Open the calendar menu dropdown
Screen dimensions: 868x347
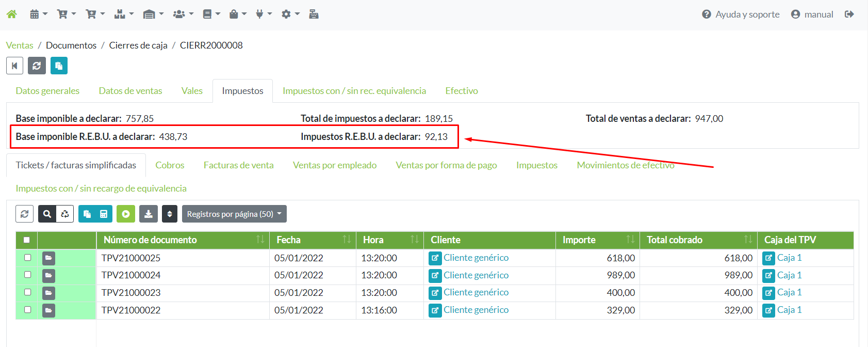[x=38, y=14]
